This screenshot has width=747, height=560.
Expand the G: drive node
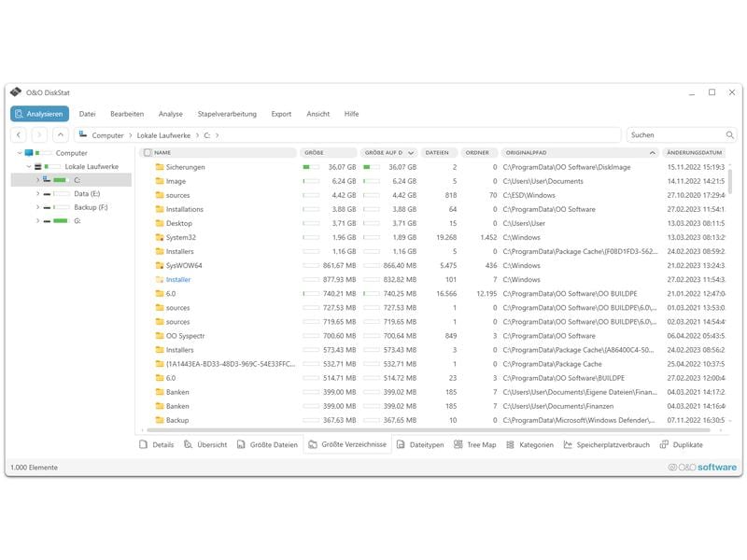click(x=37, y=221)
